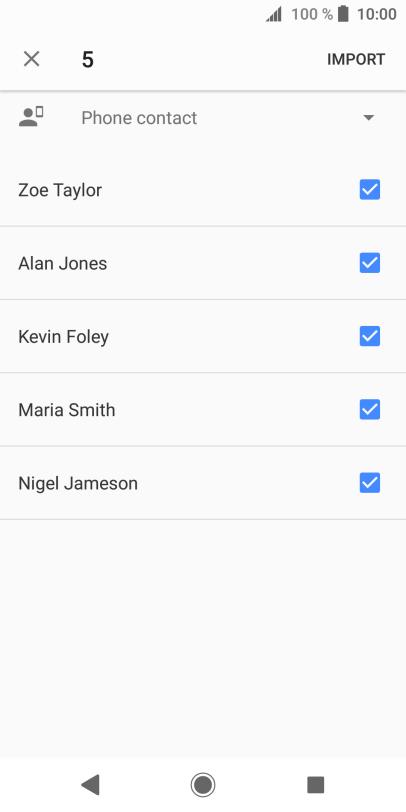Toggle the Maria Smith checkbox
406x812 pixels.
point(370,410)
